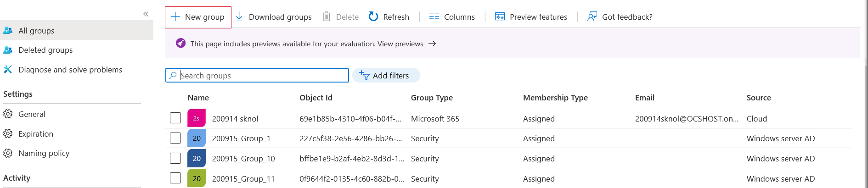The width and height of the screenshot is (868, 188).
Task: Sort by the Name column header
Action: (198, 98)
